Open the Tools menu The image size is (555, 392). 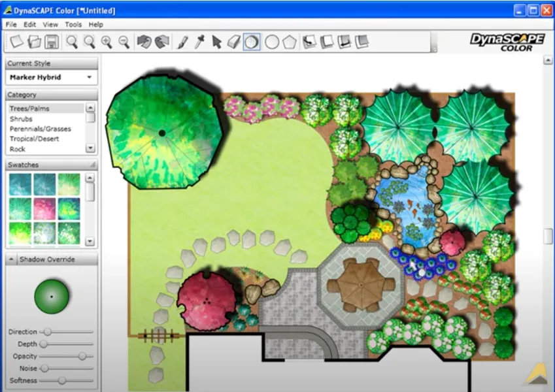pyautogui.click(x=73, y=24)
